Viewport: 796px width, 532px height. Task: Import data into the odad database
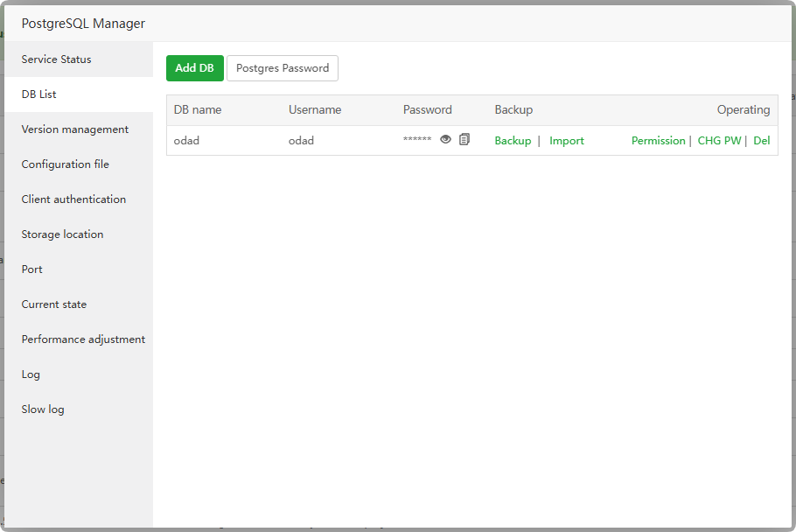(x=567, y=141)
